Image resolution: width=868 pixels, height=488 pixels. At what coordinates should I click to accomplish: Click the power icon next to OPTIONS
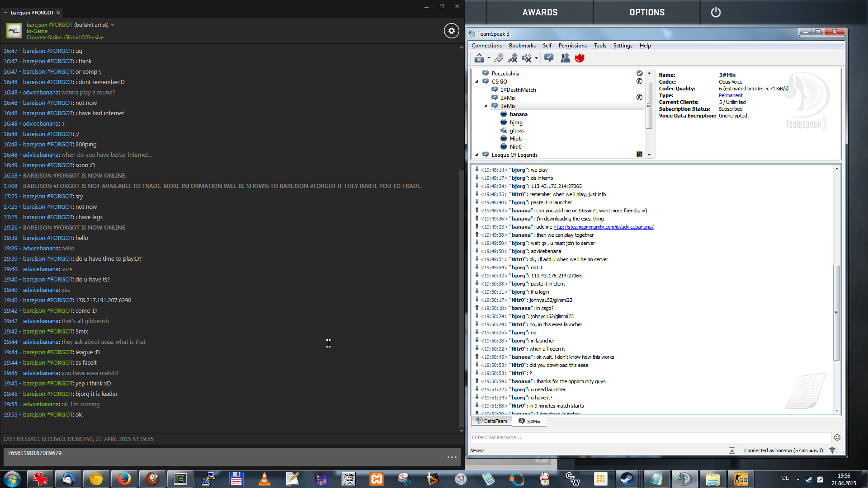pyautogui.click(x=716, y=12)
